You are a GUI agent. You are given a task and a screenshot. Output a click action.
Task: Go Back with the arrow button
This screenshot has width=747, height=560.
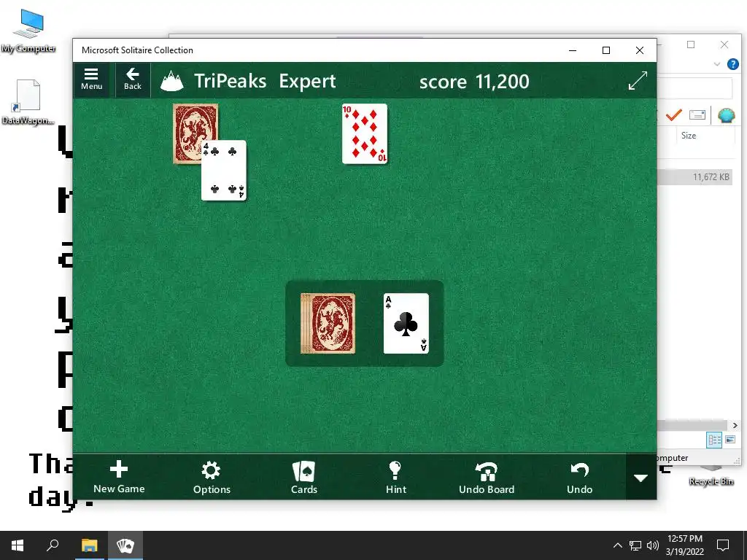[133, 79]
